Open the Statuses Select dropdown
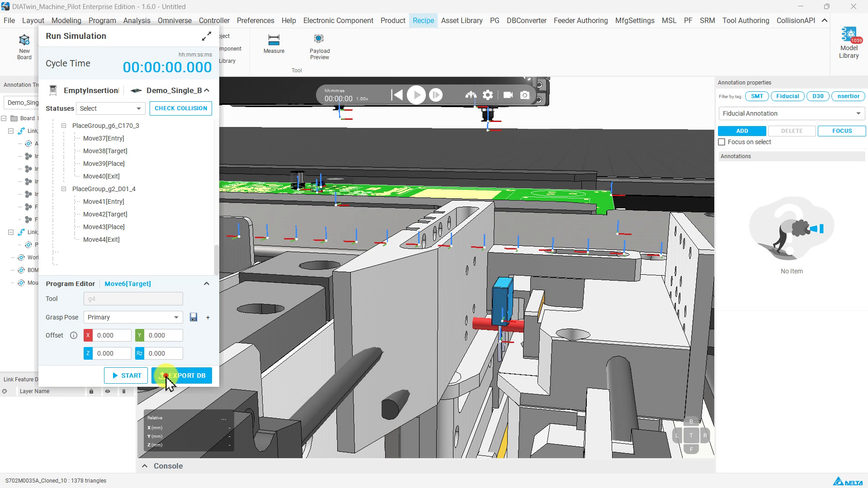The width and height of the screenshot is (868, 488). coord(110,108)
